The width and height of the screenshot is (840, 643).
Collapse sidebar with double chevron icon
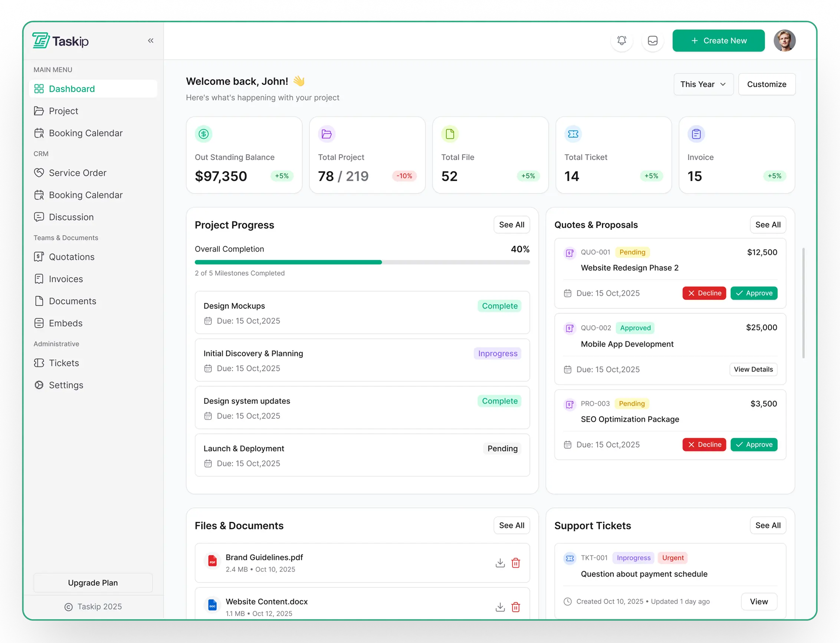[x=151, y=40]
